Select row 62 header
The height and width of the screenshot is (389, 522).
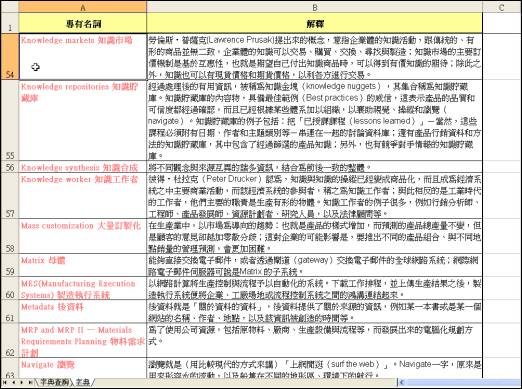point(10,340)
